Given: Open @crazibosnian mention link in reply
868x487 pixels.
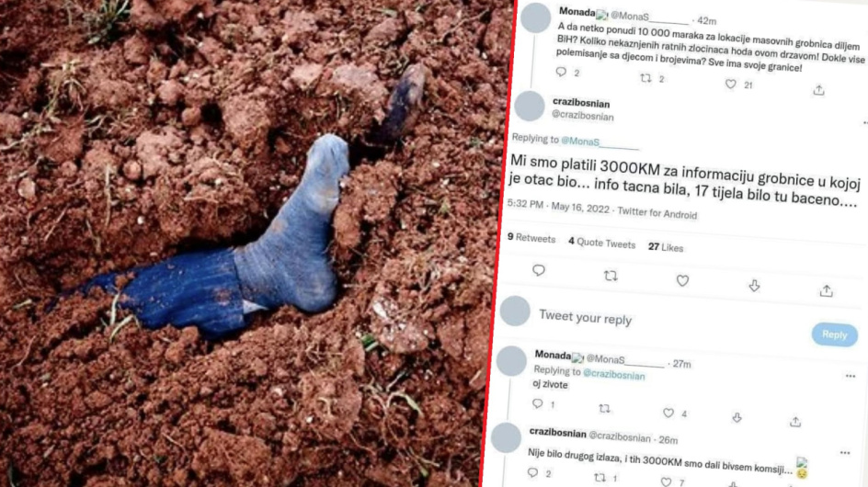Looking at the screenshot, I should (614, 375).
